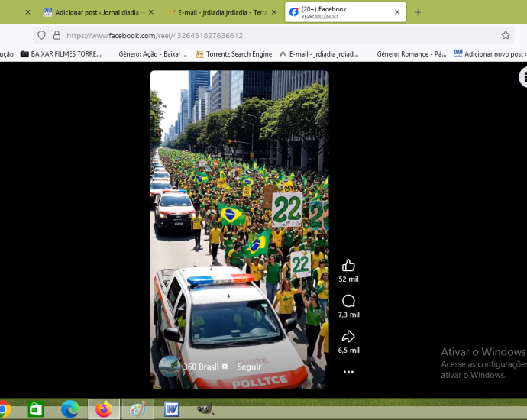Like the reel with thumbs-up icon
527x420 pixels.
click(348, 266)
